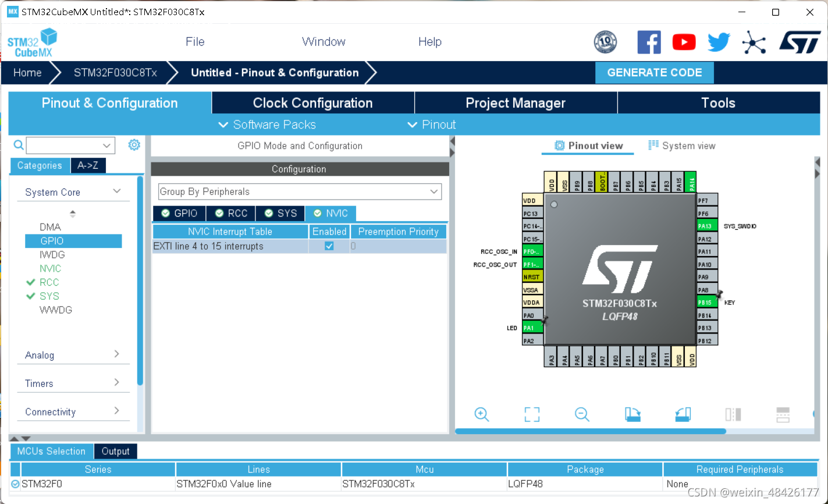The width and height of the screenshot is (828, 504).
Task: Rotate the chip clockwise
Action: click(632, 414)
